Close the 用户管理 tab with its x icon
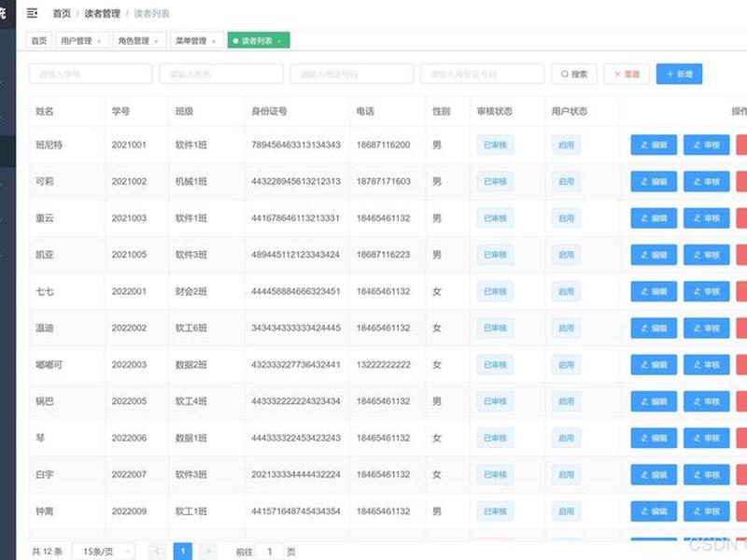The height and width of the screenshot is (560, 747). click(99, 41)
